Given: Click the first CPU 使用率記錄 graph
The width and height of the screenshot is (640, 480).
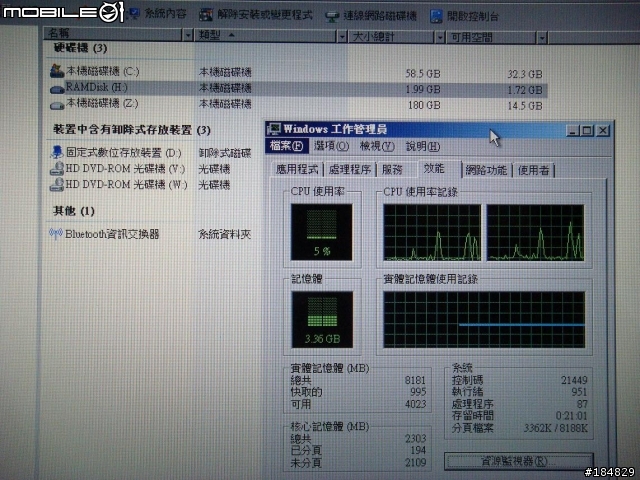Looking at the screenshot, I should (x=432, y=232).
